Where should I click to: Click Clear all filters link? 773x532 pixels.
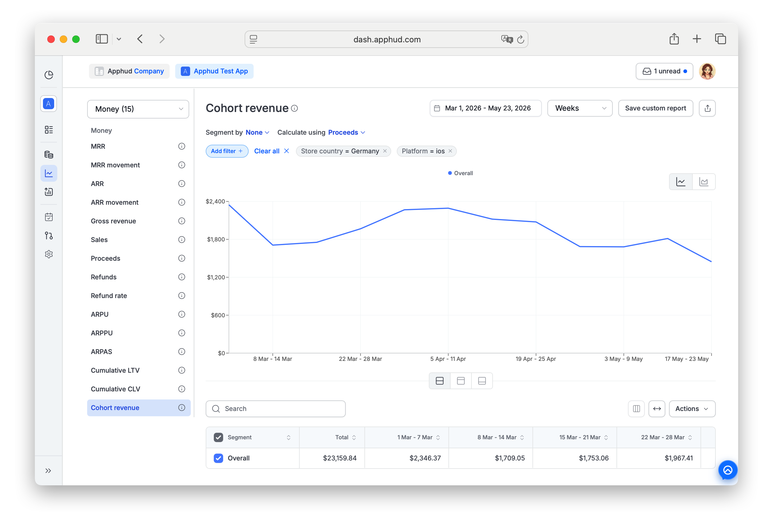pyautogui.click(x=272, y=151)
